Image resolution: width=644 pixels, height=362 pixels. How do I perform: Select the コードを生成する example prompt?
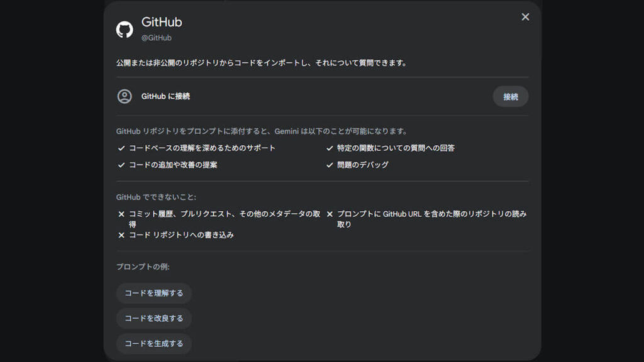tap(154, 344)
